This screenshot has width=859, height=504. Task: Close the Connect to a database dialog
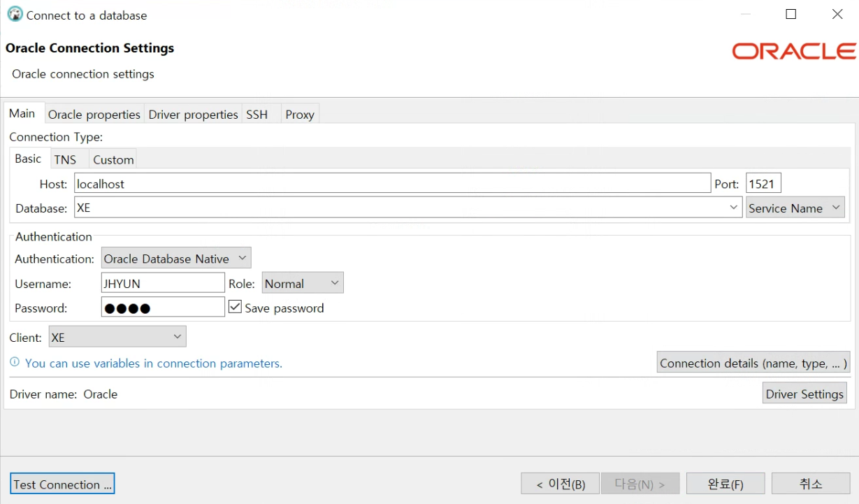point(837,14)
